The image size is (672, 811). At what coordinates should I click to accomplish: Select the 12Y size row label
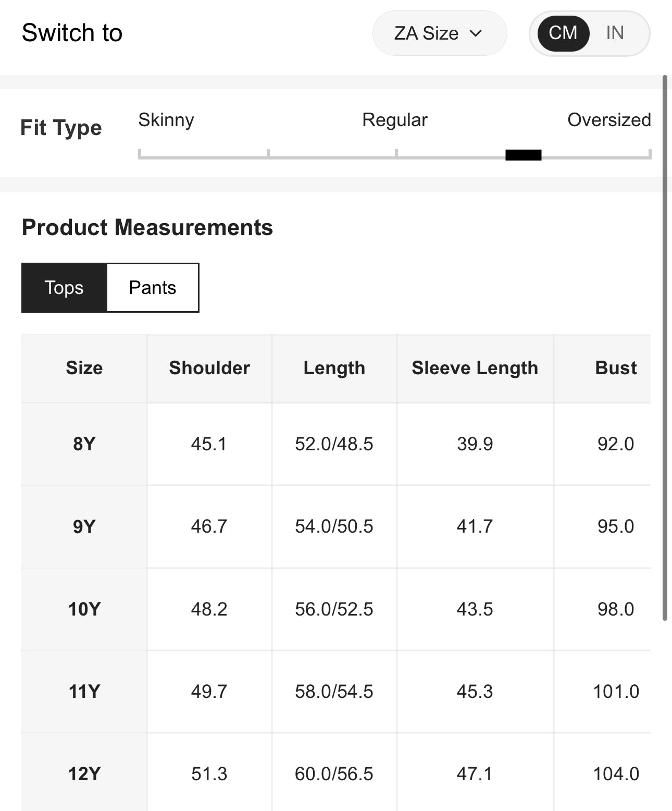pyautogui.click(x=84, y=774)
